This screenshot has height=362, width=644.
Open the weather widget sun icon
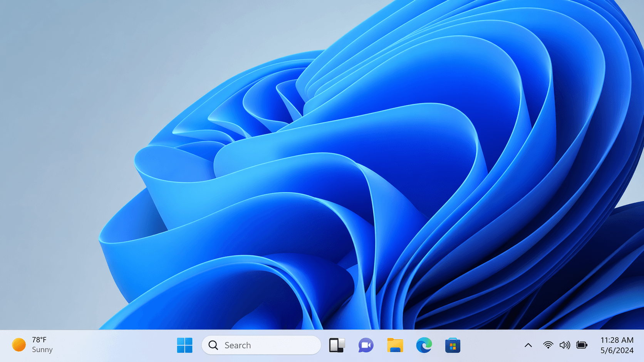(x=19, y=345)
